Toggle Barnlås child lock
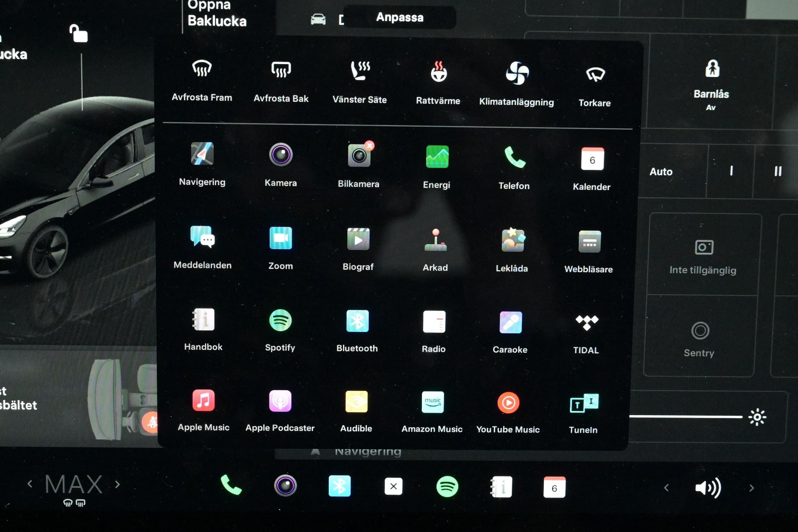 (x=711, y=85)
